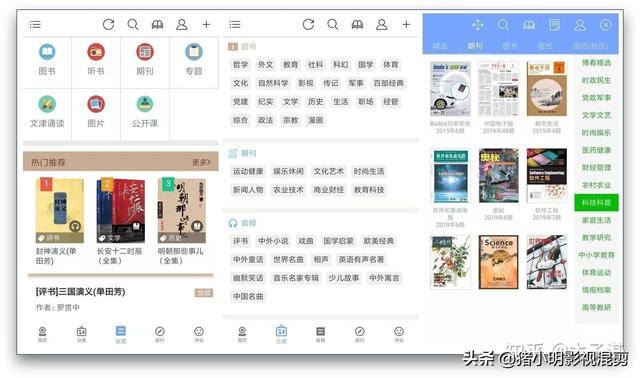This screenshot has width=640, height=378.
Task: Switch to the 图书 tab in the blue header
Action: point(510,46)
